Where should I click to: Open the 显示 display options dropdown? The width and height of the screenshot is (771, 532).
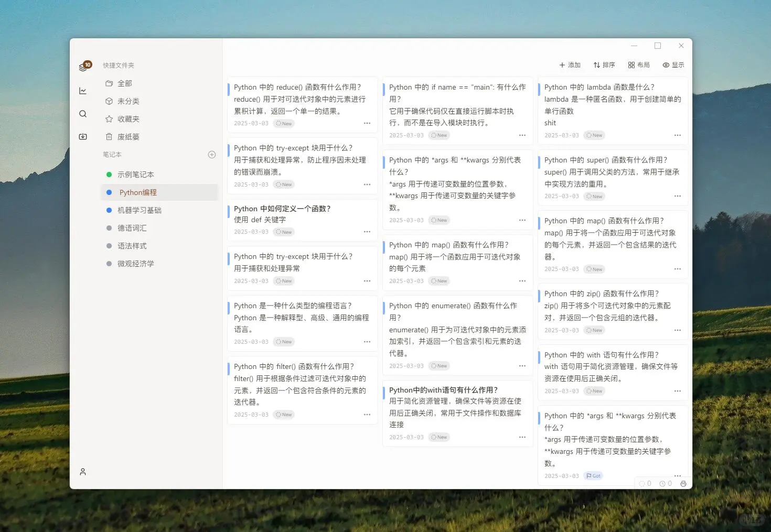(x=673, y=64)
